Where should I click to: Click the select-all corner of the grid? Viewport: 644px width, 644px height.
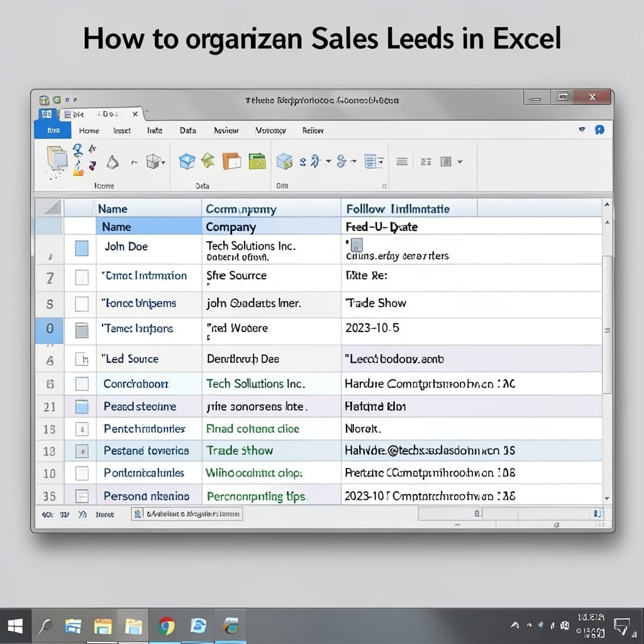click(50, 208)
